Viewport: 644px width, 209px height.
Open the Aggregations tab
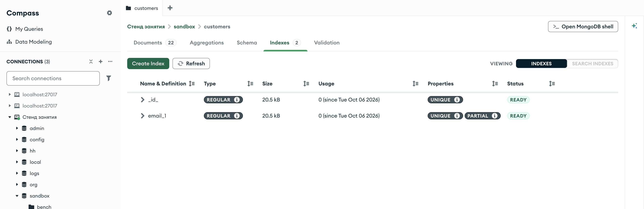(207, 43)
